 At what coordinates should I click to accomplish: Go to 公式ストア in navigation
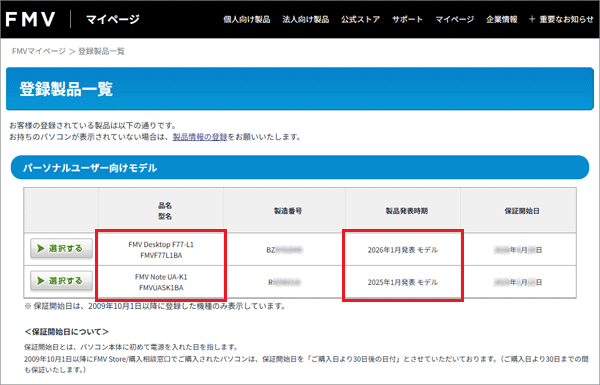point(360,19)
